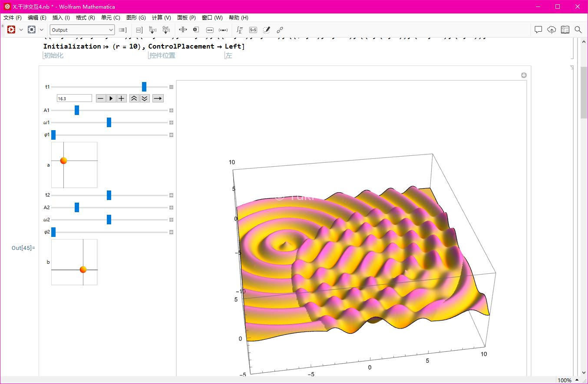Image resolution: width=588 pixels, height=384 pixels.
Task: Click the hyperlink chain icon in toolbar
Action: tap(280, 30)
